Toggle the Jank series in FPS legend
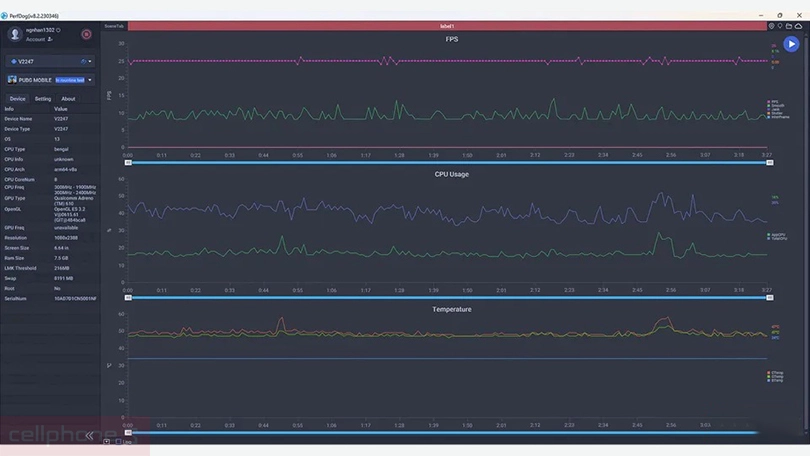 tap(774, 109)
